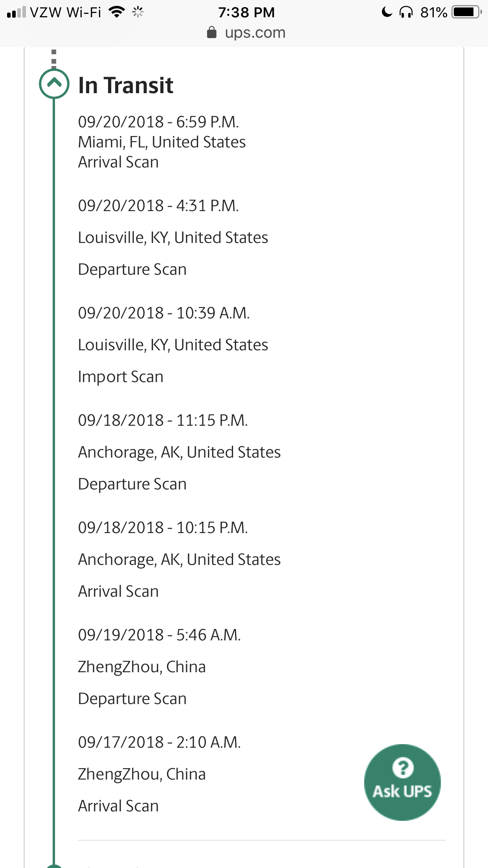Tap the headphones status icon
This screenshot has width=488, height=868.
click(x=406, y=12)
